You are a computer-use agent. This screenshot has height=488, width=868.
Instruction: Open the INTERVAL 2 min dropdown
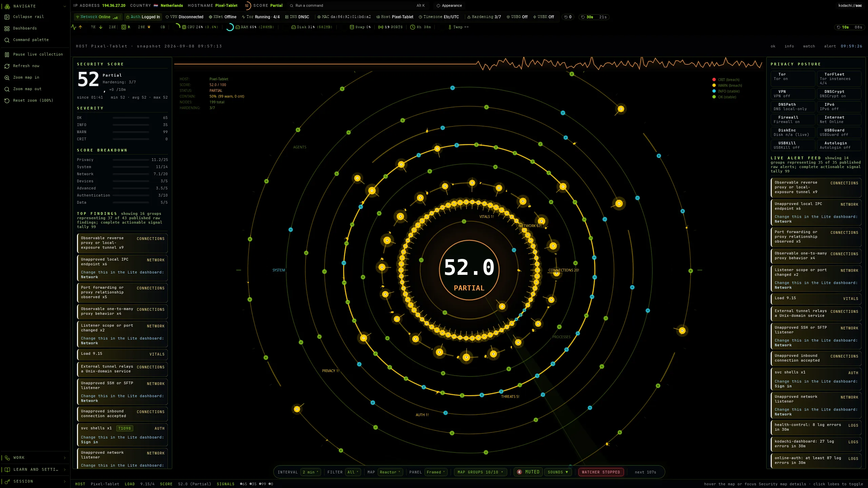(311, 472)
